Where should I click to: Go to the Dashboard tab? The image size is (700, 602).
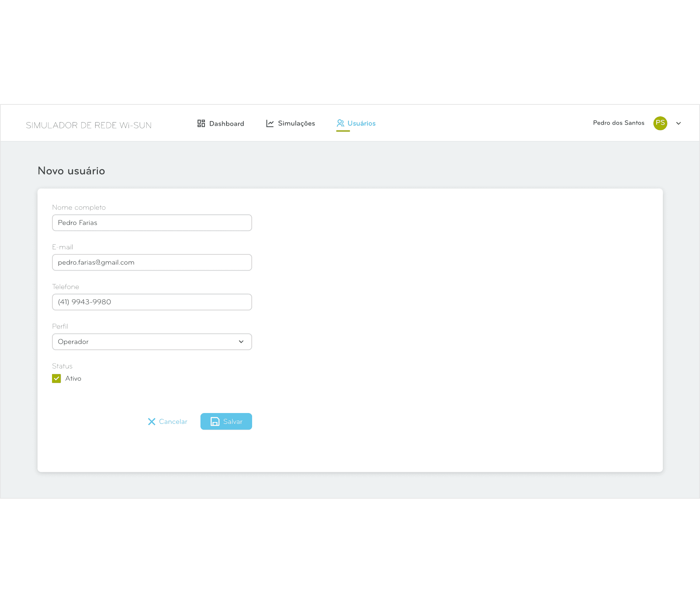[226, 124]
